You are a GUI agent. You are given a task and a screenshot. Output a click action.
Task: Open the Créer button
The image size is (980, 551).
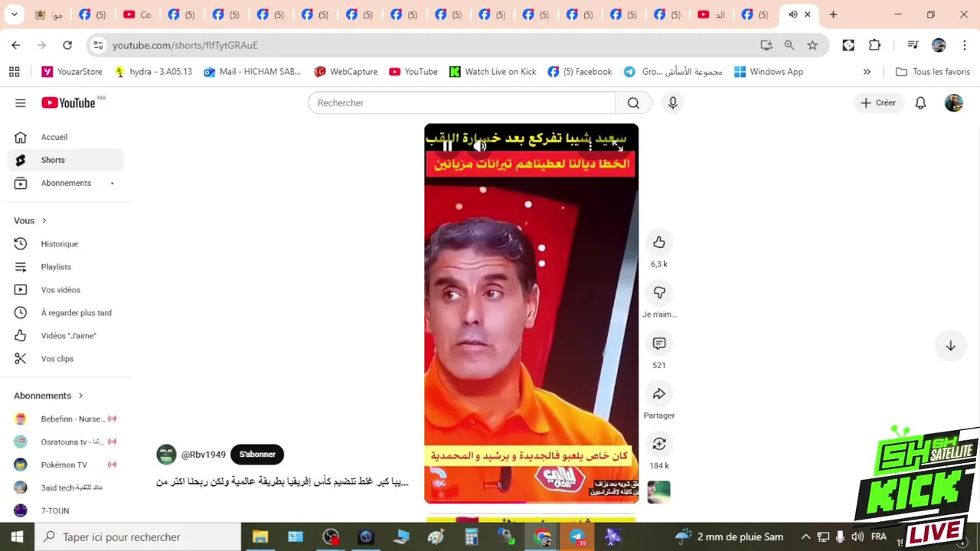[878, 103]
